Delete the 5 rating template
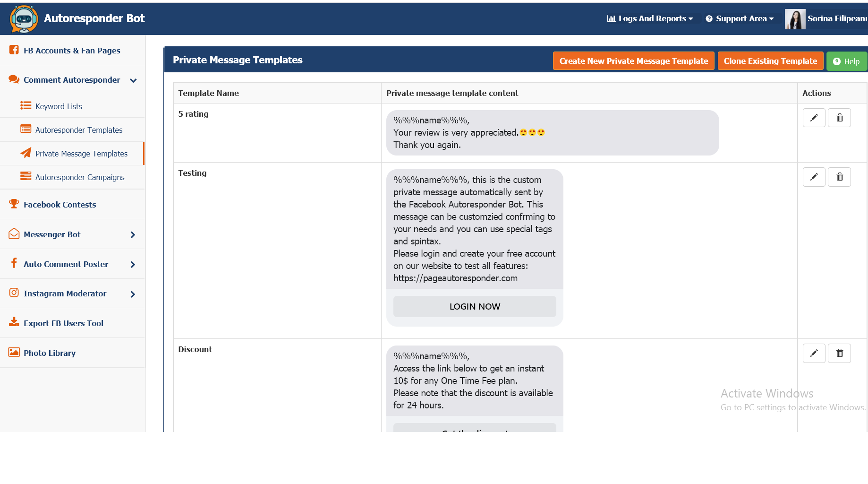868x484 pixels. coord(839,118)
